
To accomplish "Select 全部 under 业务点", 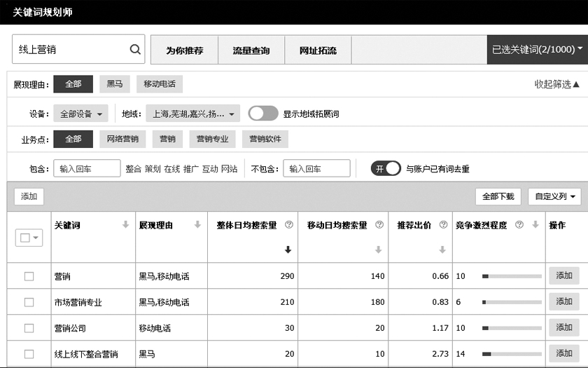I will (x=73, y=139).
